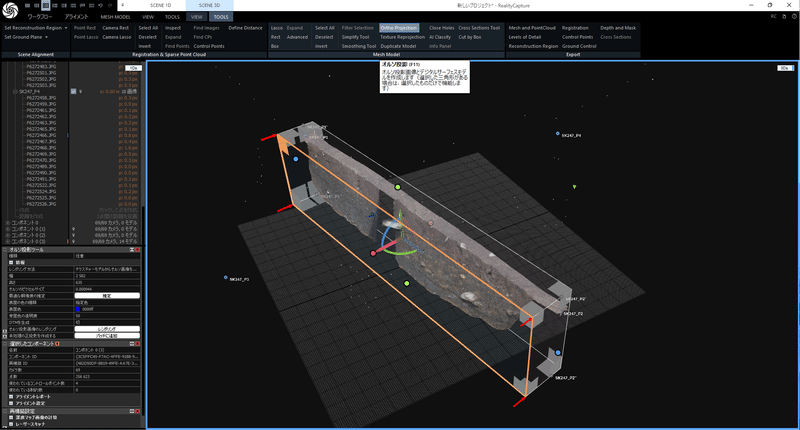The height and width of the screenshot is (430, 800).
Task: Click Cut by Box button
Action: 469,37
